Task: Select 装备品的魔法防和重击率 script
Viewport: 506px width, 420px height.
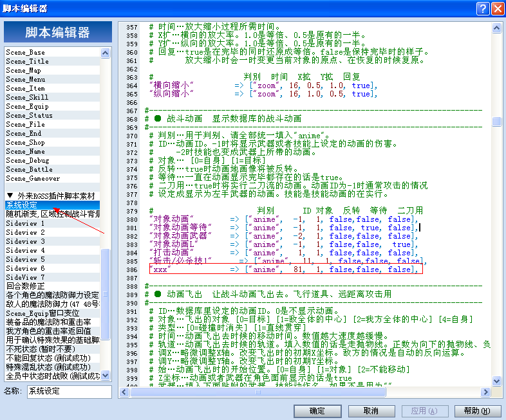Action: 53,322
